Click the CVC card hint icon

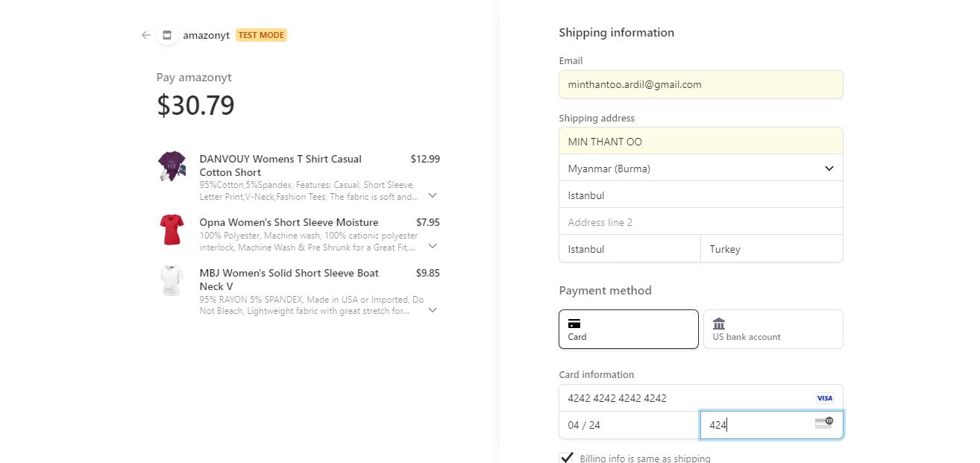click(x=824, y=423)
